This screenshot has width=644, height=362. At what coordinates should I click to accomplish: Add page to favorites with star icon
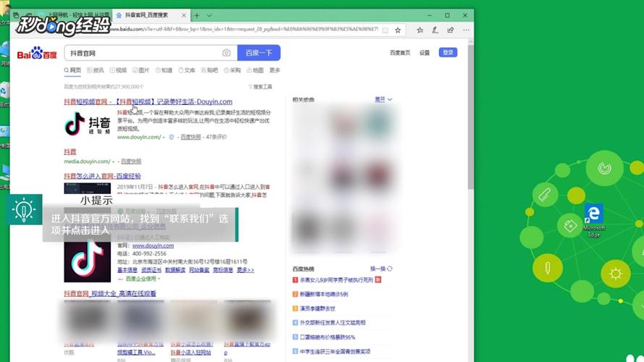click(x=398, y=30)
